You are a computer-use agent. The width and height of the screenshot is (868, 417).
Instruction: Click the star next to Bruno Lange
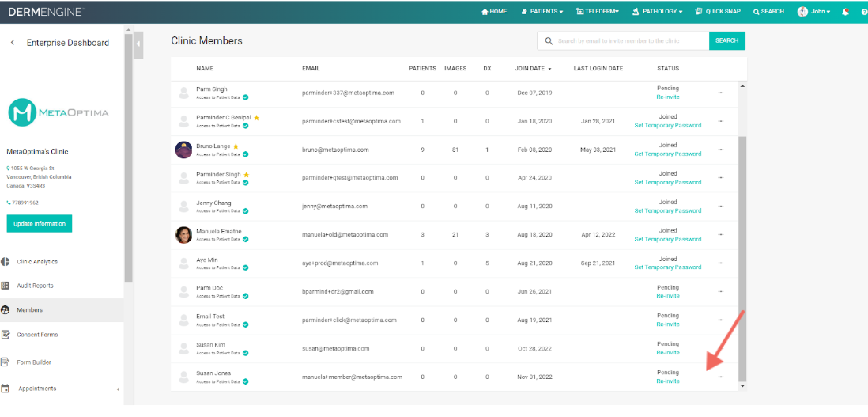tap(236, 146)
